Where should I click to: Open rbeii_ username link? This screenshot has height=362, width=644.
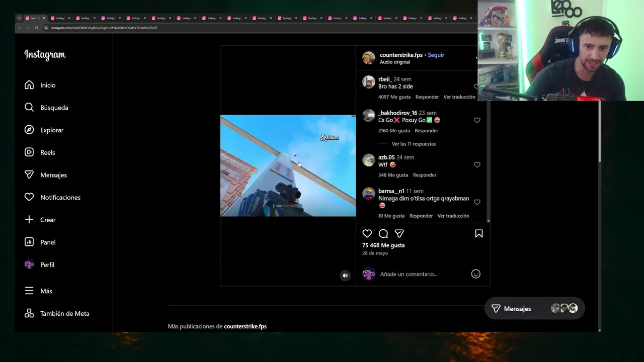click(385, 79)
